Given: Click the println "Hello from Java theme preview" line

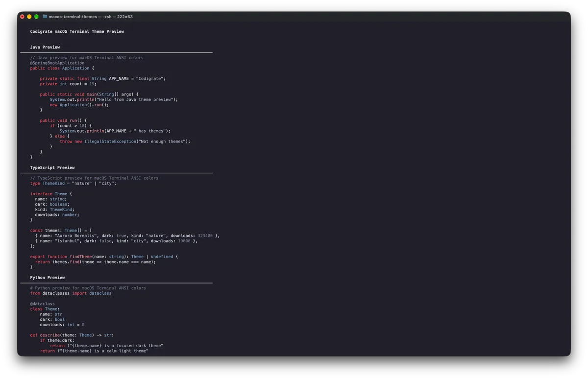Looking at the screenshot, I should pyautogui.click(x=114, y=99).
